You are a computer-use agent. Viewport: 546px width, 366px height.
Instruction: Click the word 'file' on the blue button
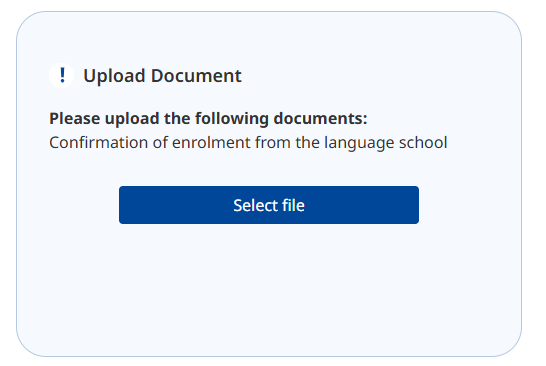coord(293,205)
